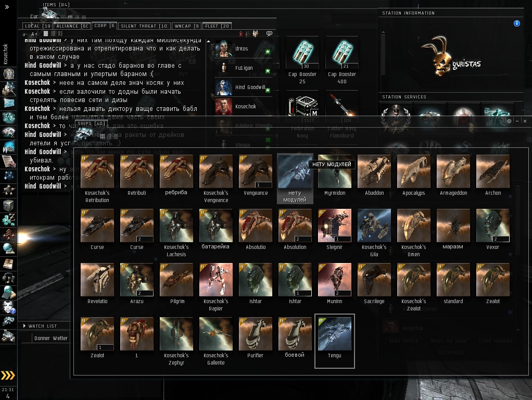
Task: Click the red figure icon in chat header
Action: point(241,34)
